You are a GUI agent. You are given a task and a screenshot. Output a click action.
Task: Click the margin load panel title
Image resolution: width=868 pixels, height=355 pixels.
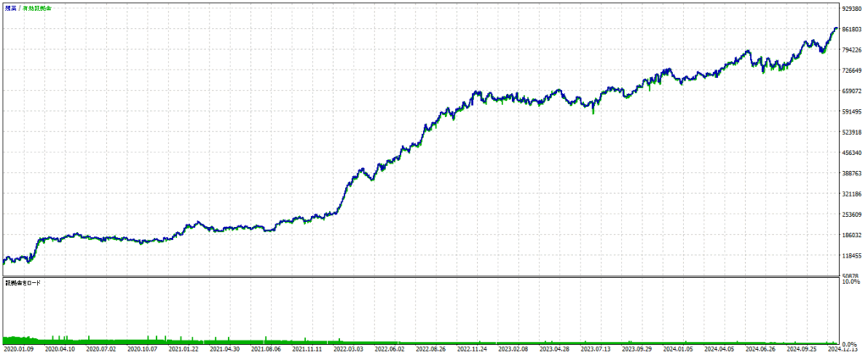(22, 282)
